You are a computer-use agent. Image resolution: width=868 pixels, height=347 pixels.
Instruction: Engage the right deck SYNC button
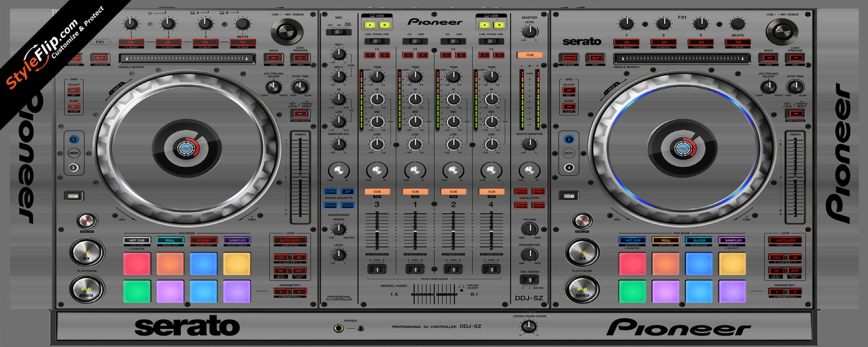(x=582, y=221)
